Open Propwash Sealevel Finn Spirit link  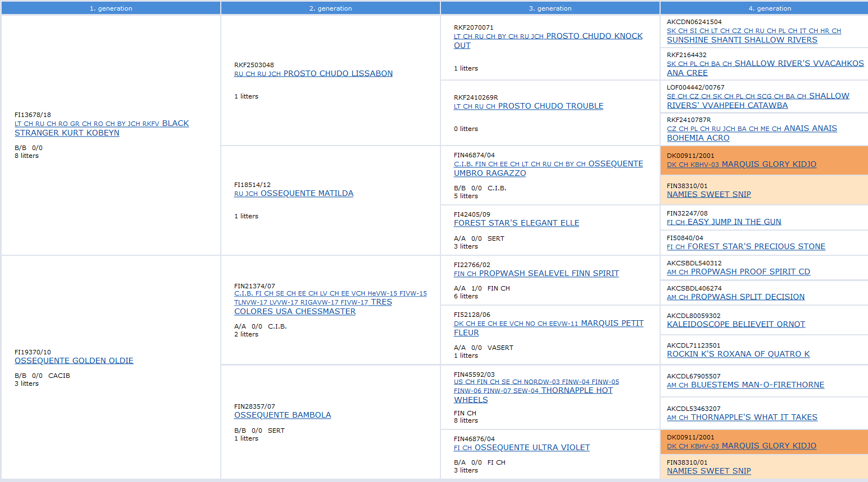[x=549, y=273]
